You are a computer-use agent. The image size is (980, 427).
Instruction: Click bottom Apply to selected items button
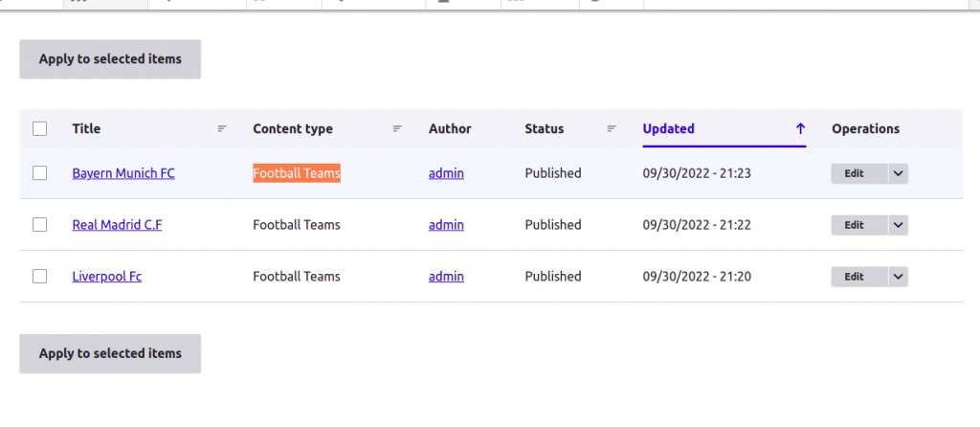(110, 353)
